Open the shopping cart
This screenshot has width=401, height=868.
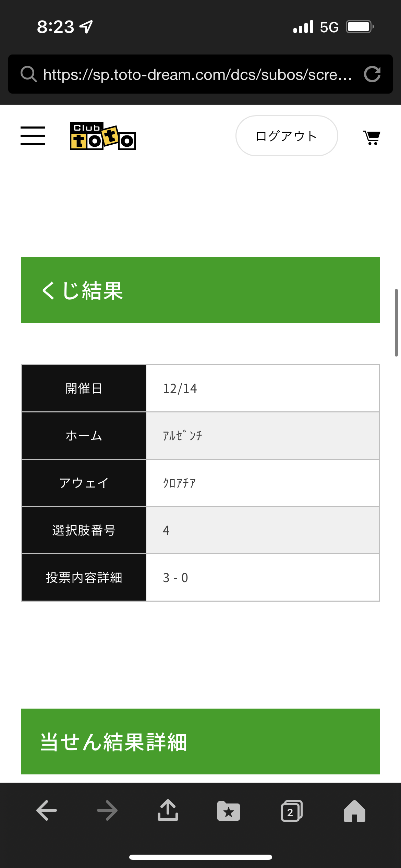coord(372,137)
